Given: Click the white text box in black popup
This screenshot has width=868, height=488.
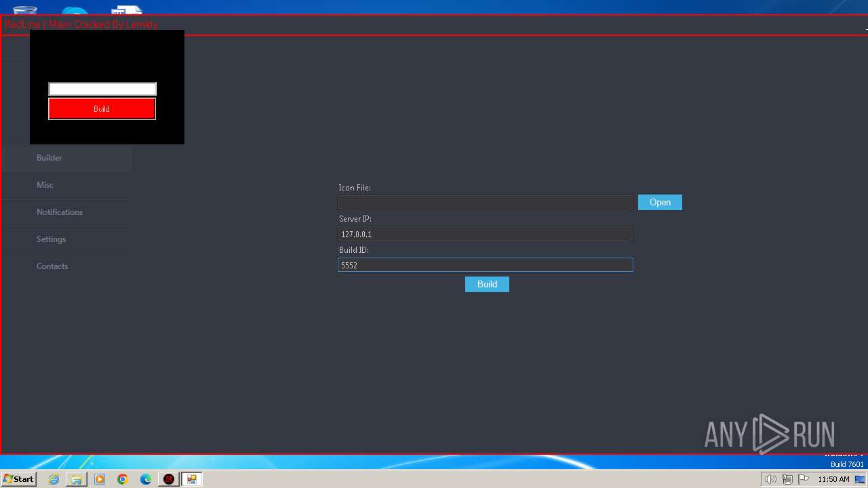Looking at the screenshot, I should pyautogui.click(x=102, y=89).
